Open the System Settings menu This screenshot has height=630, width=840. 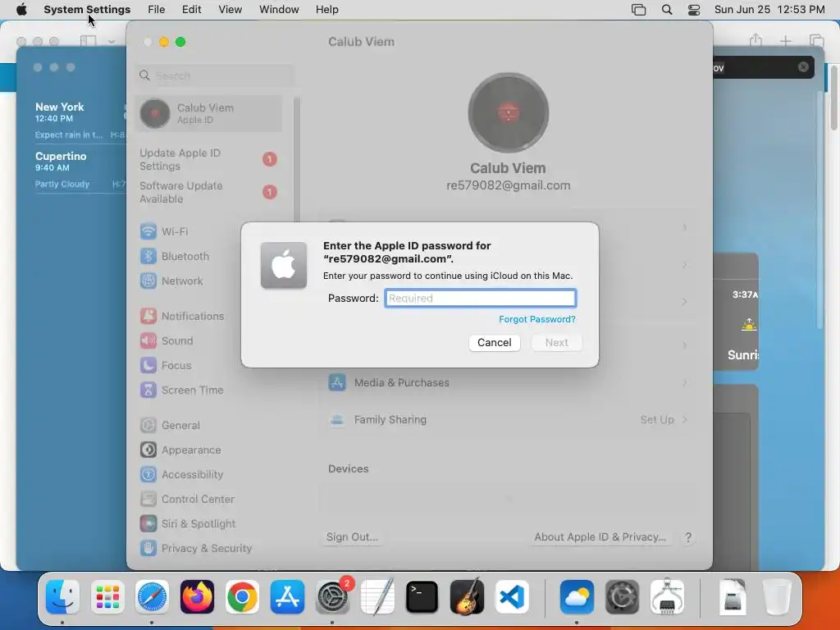(x=87, y=10)
